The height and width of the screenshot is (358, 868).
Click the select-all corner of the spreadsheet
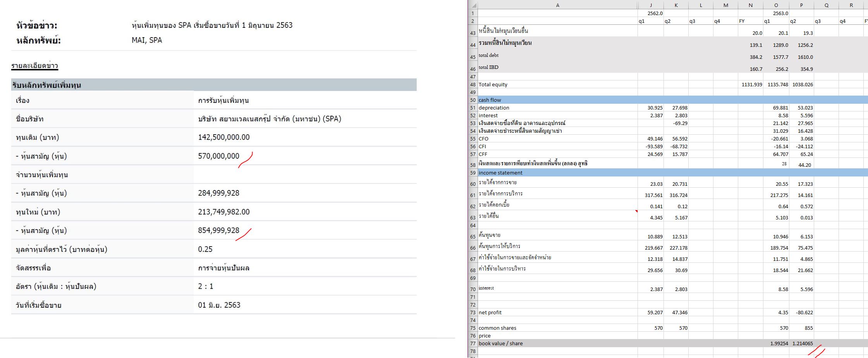[x=473, y=5]
